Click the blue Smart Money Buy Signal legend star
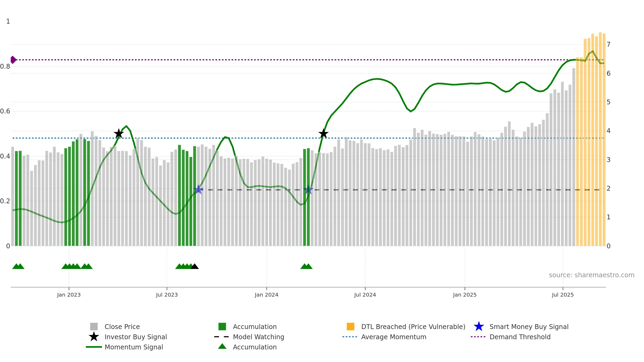Image resolution: width=644 pixels, height=362 pixels. coord(479,327)
